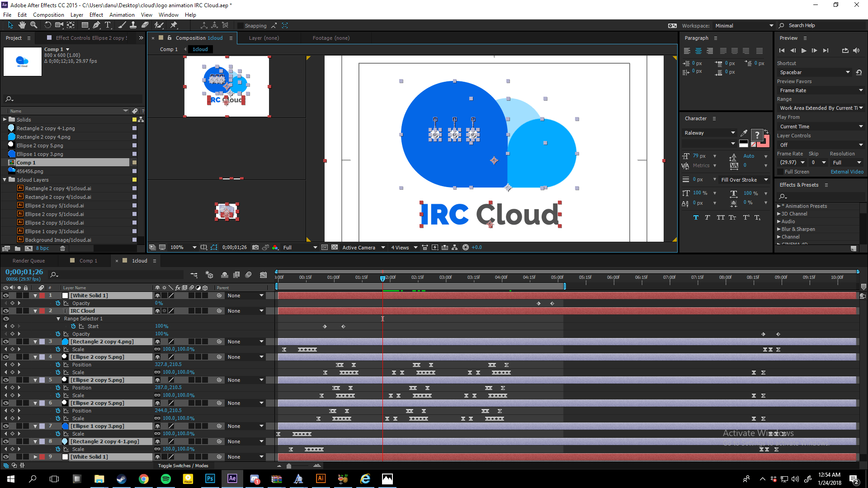Select the Selection tool arrow
868x488 pixels.
(10, 25)
